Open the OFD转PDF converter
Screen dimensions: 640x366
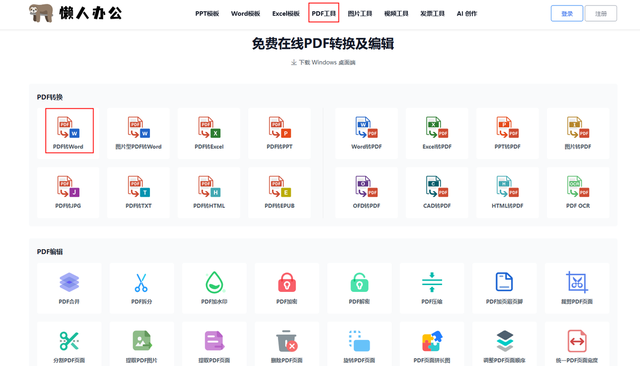(x=367, y=193)
